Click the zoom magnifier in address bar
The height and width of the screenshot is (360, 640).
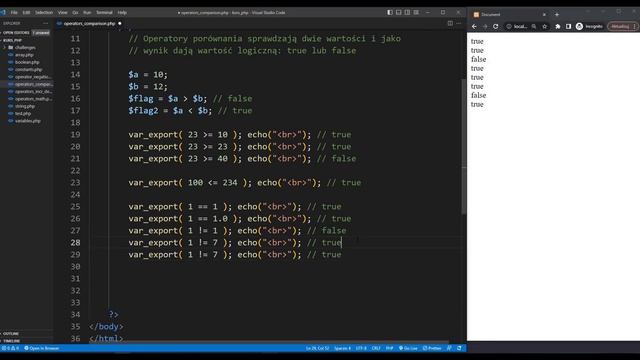534,27
